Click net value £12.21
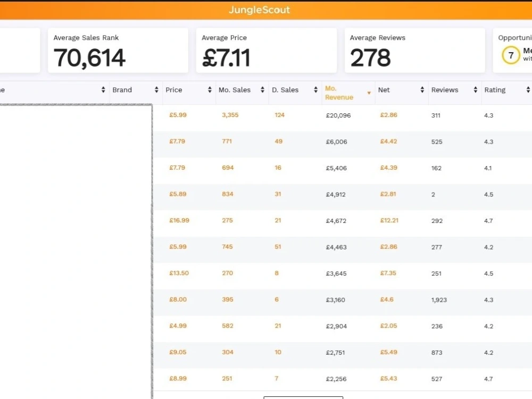The height and width of the screenshot is (399, 532). [x=389, y=220]
